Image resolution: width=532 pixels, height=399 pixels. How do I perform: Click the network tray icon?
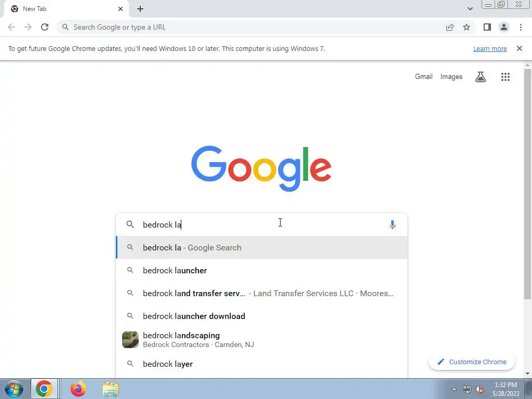coord(467,389)
